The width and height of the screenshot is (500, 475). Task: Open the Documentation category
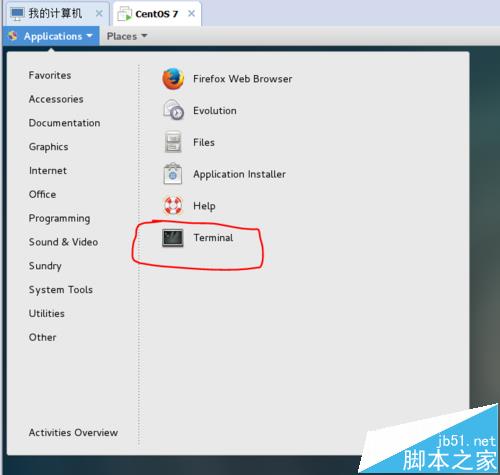coord(64,123)
